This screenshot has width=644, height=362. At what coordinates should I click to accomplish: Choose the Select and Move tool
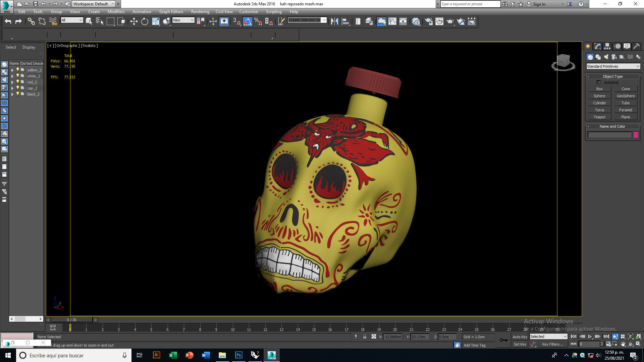coord(134,21)
